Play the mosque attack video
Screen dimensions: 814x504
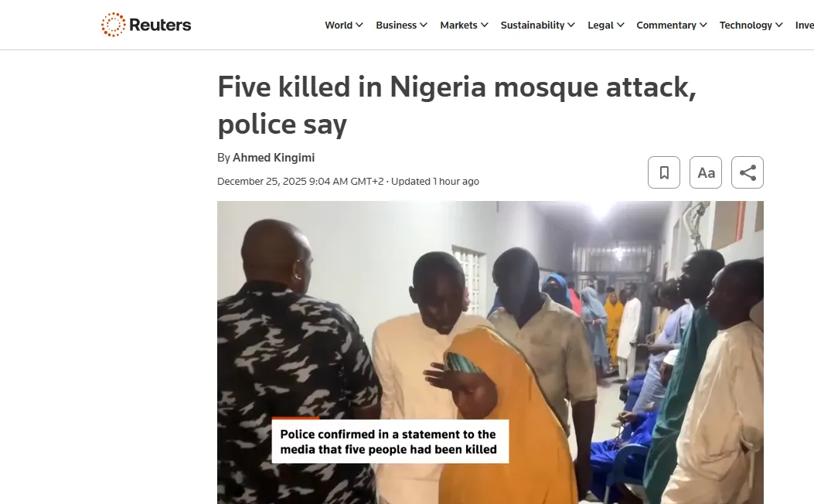(x=490, y=352)
